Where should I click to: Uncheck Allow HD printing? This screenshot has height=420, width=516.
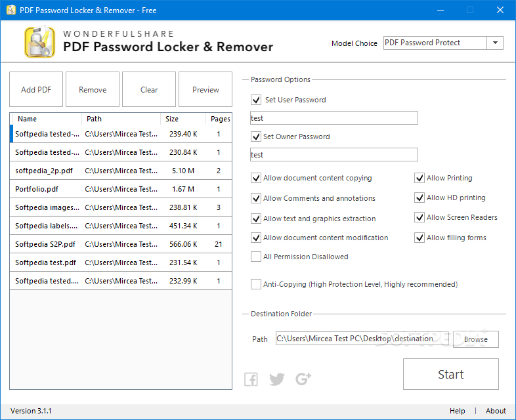point(419,198)
